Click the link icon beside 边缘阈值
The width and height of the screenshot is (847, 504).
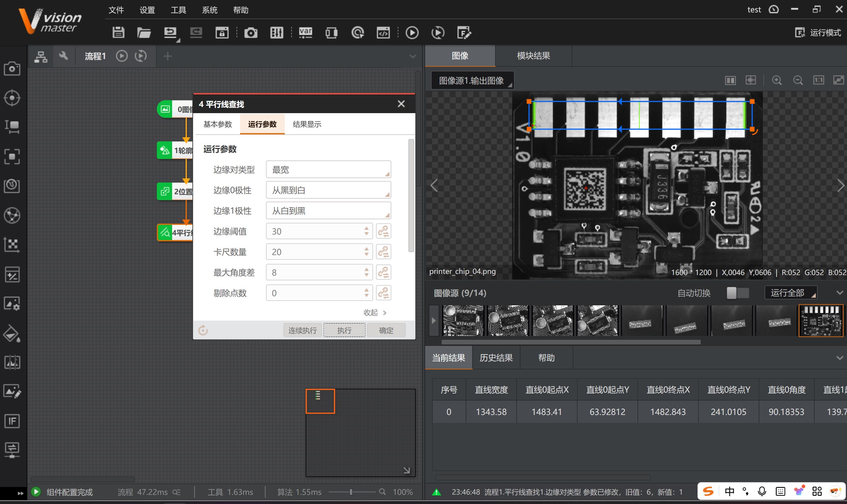[383, 231]
